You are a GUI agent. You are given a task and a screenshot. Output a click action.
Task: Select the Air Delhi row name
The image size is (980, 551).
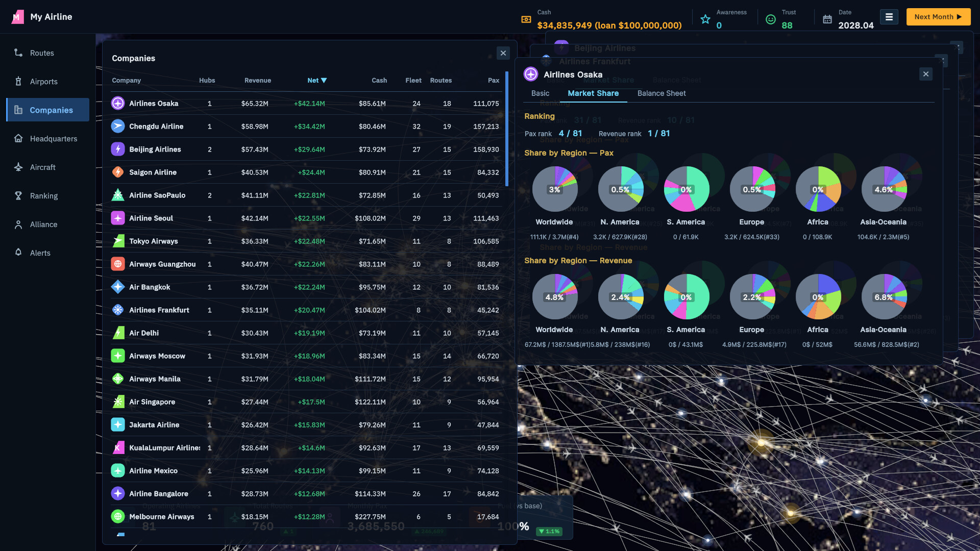[x=144, y=333]
